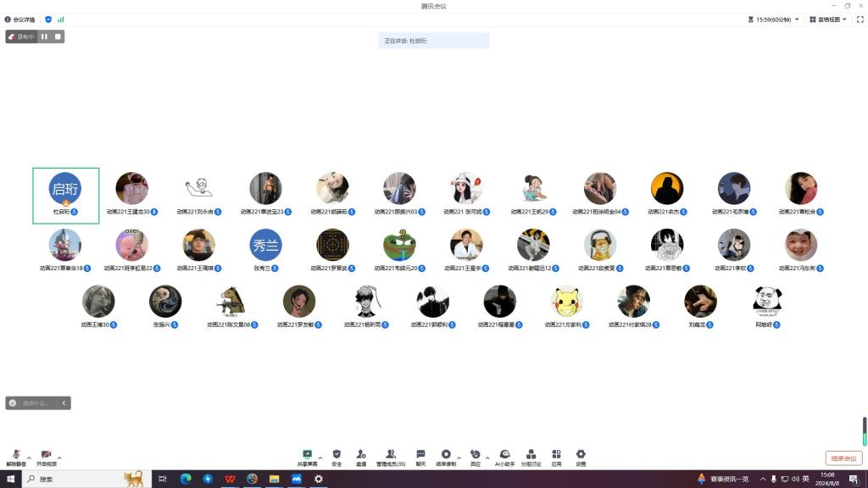Expand the arrow next to 共享屏幕

coord(320,457)
